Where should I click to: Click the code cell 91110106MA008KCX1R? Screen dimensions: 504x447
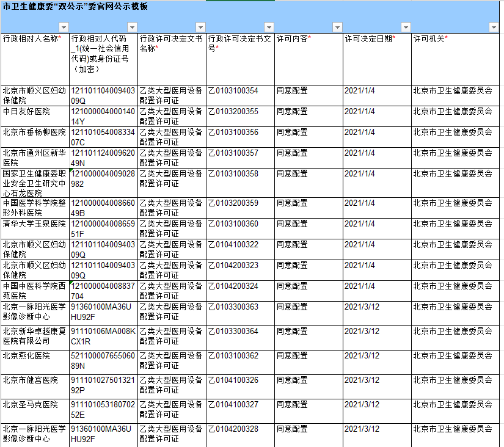[103, 338]
